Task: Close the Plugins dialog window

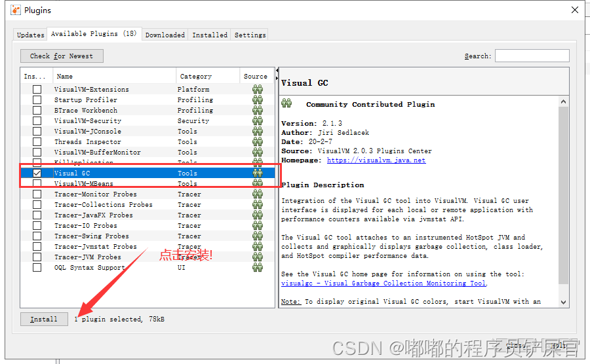Action: pos(574,10)
